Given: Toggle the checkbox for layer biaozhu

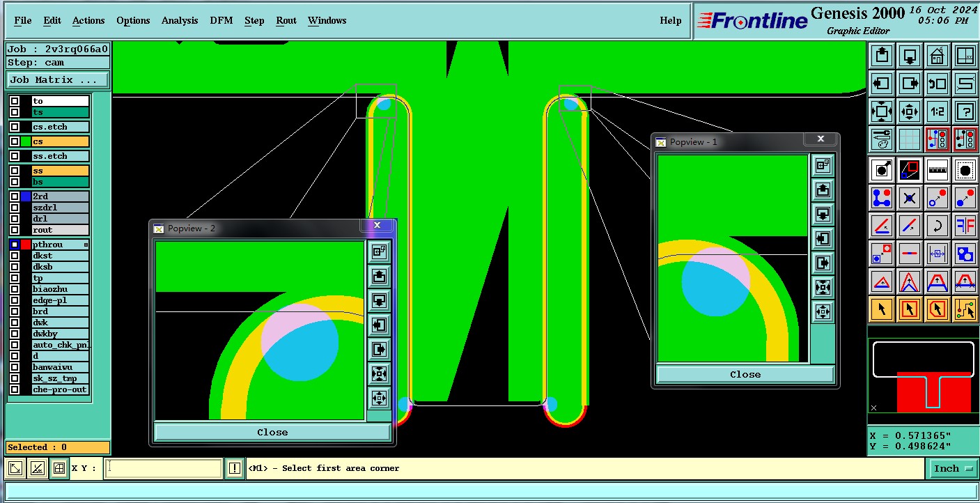Looking at the screenshot, I should [15, 289].
